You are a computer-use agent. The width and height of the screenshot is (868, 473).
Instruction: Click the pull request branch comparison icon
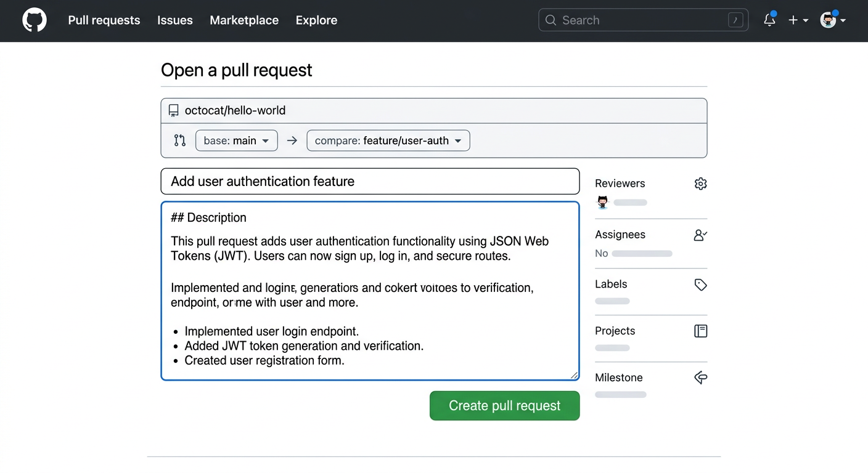coord(179,140)
